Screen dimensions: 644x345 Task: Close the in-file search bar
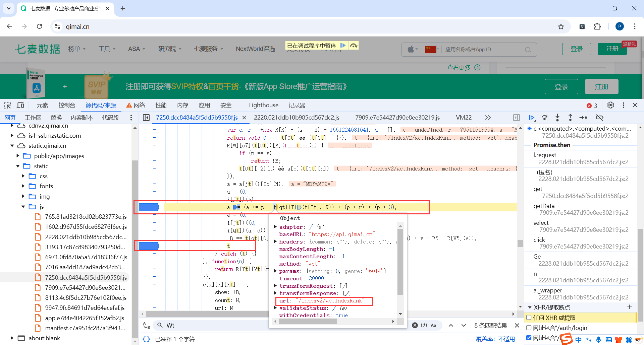(x=517, y=325)
